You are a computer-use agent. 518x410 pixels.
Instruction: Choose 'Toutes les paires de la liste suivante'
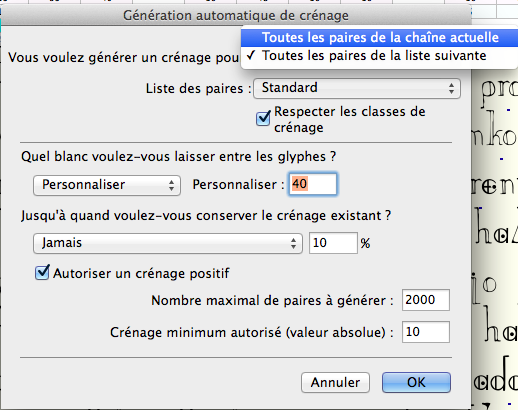point(379,56)
